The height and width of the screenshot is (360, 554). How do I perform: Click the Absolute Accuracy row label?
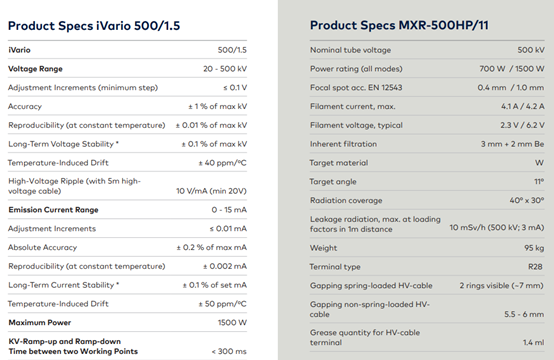(42, 247)
